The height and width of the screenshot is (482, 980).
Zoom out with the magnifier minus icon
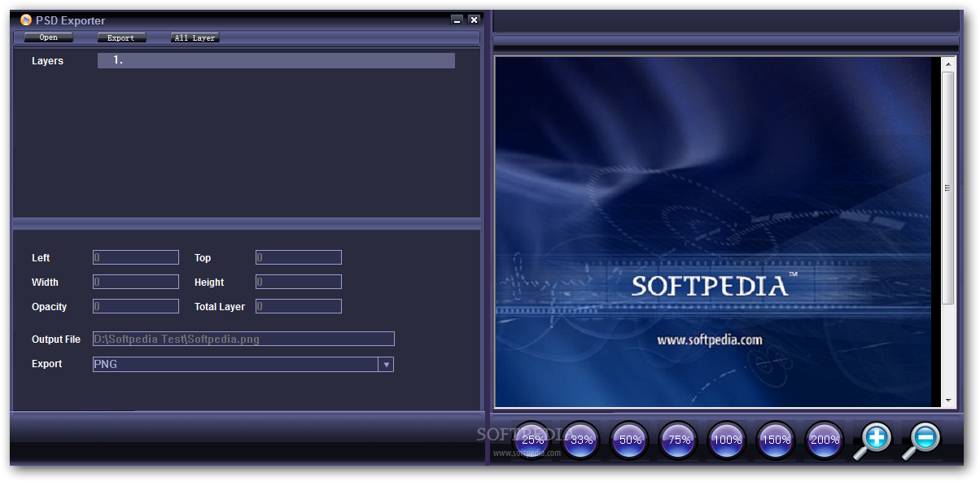pos(922,440)
